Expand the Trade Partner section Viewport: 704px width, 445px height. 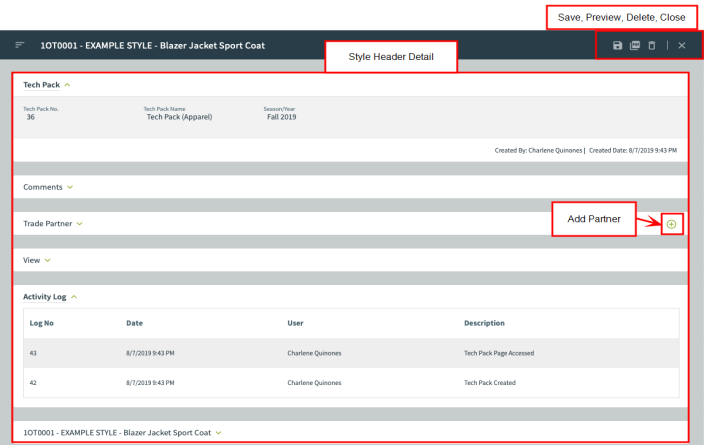click(79, 224)
